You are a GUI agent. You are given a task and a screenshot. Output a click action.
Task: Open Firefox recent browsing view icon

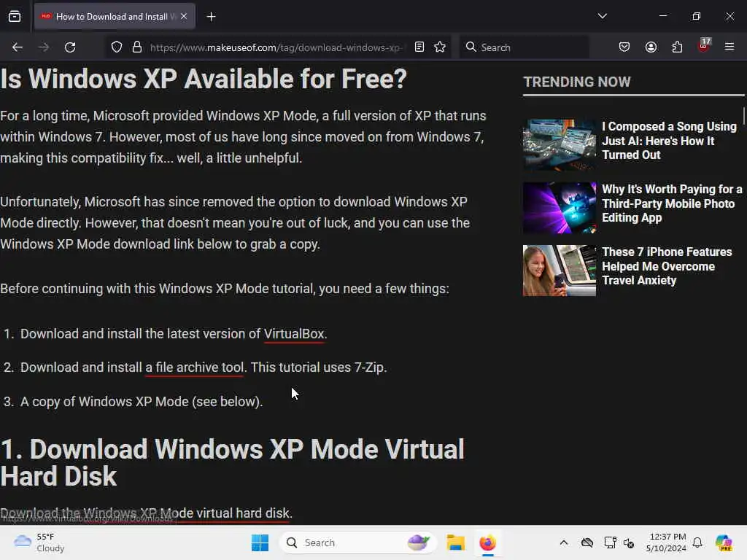click(15, 17)
